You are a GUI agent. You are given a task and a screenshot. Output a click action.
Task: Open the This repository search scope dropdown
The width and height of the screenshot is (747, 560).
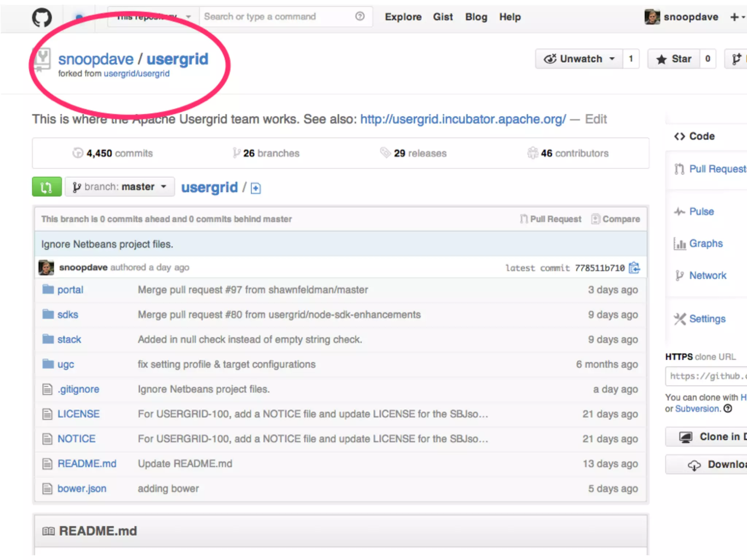[153, 17]
